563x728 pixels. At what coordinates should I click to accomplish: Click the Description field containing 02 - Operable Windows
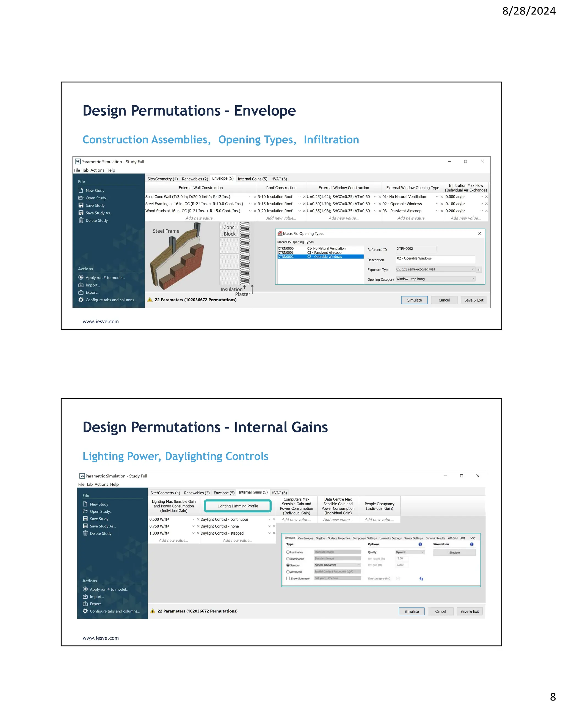point(435,259)
